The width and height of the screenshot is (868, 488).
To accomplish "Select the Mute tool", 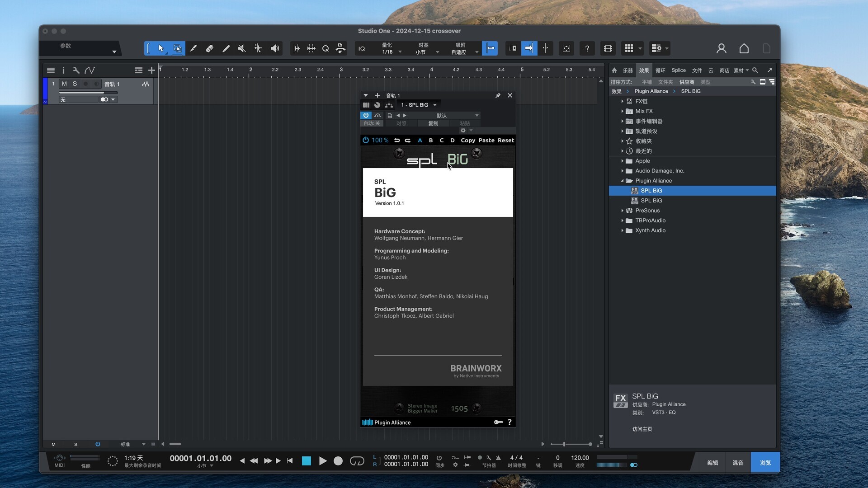I will coord(242,48).
